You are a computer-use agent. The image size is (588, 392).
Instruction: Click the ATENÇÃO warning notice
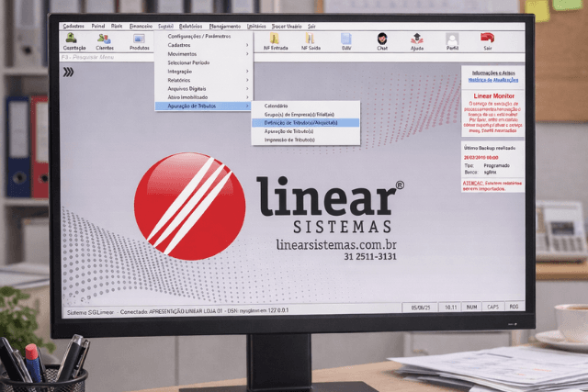(492, 185)
